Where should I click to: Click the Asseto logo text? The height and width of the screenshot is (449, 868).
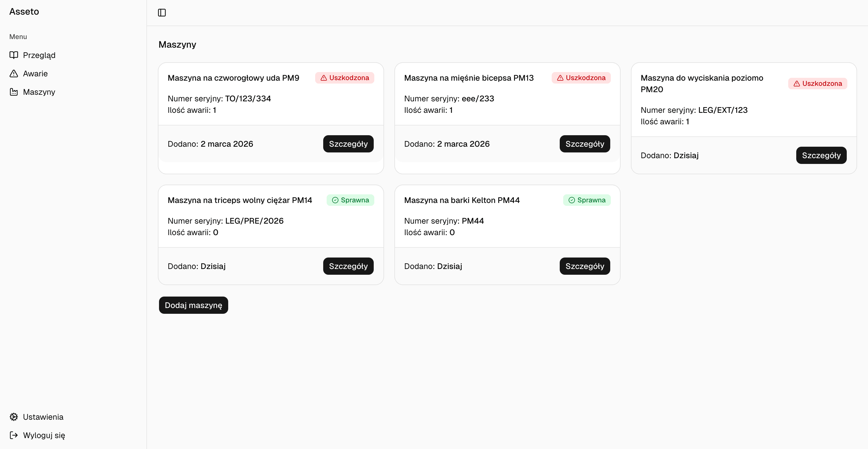(x=24, y=11)
